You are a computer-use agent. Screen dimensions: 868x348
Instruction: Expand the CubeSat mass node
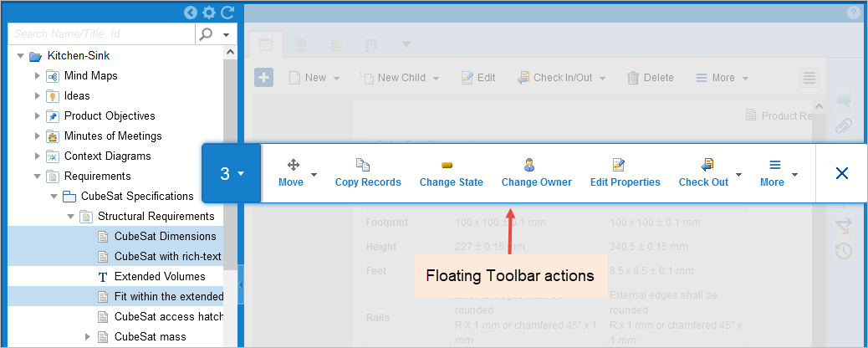click(x=88, y=337)
